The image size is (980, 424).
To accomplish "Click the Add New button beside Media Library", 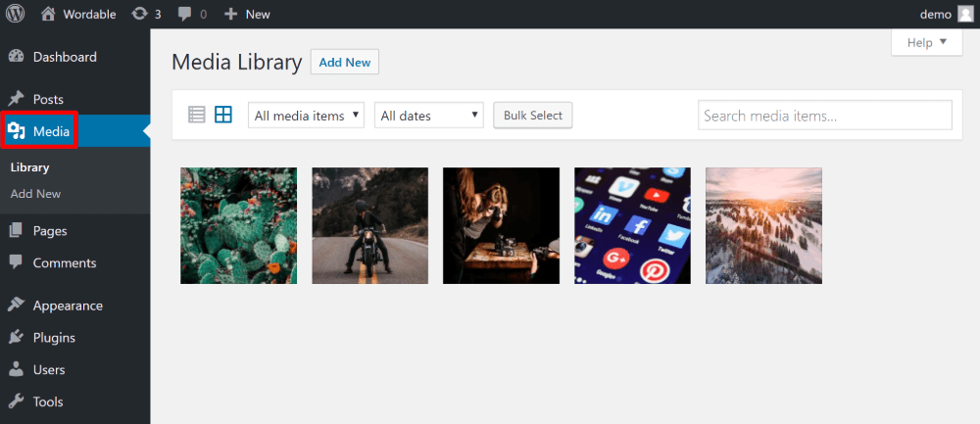I will point(344,62).
